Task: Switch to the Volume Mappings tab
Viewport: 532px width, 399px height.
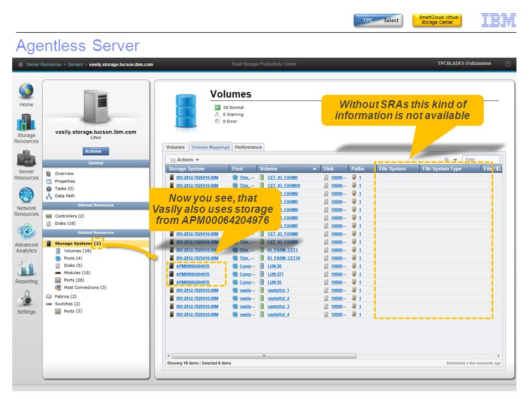Action: (211, 147)
